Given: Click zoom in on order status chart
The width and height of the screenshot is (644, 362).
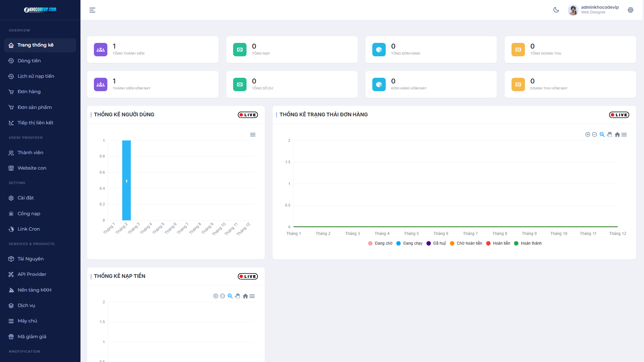Looking at the screenshot, I should click(588, 134).
